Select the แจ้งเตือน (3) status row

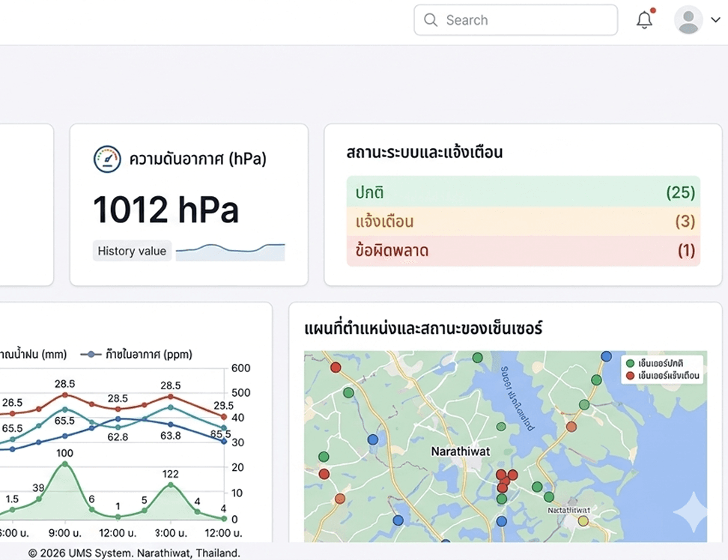(524, 222)
